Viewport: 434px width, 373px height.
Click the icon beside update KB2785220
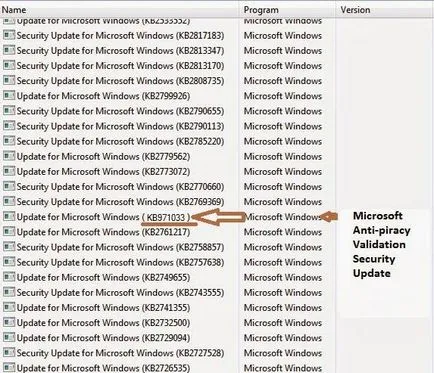(9, 141)
